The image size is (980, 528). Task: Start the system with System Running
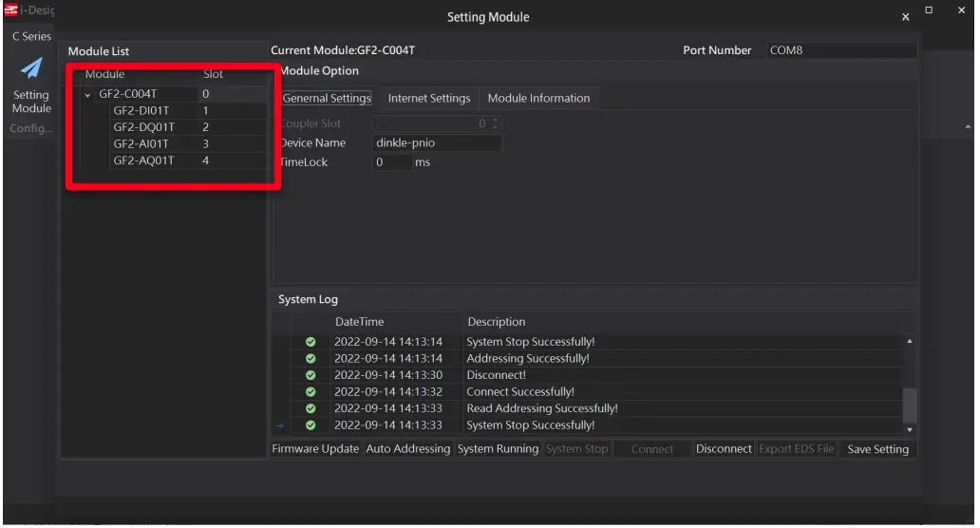tap(498, 449)
